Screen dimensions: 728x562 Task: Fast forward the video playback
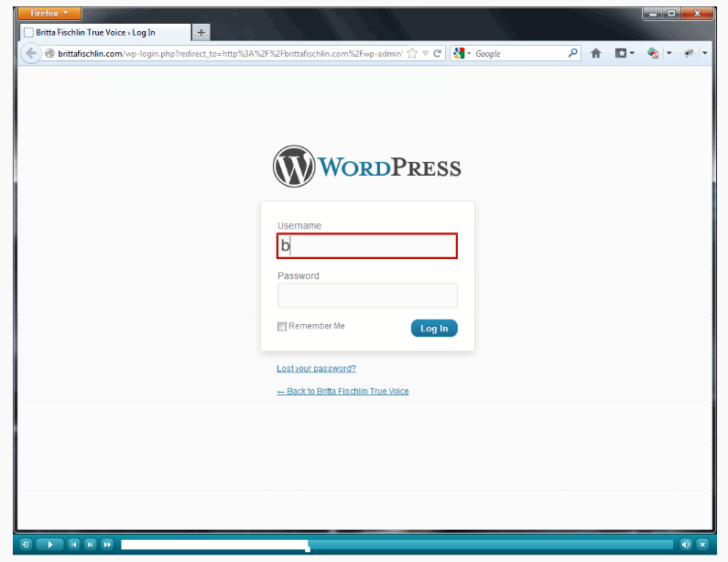107,545
